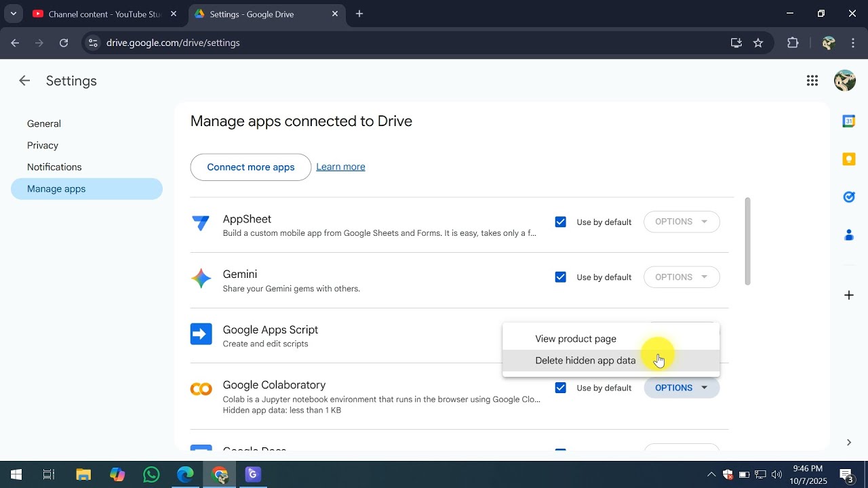Select Delete hidden app data menu item

click(611, 361)
